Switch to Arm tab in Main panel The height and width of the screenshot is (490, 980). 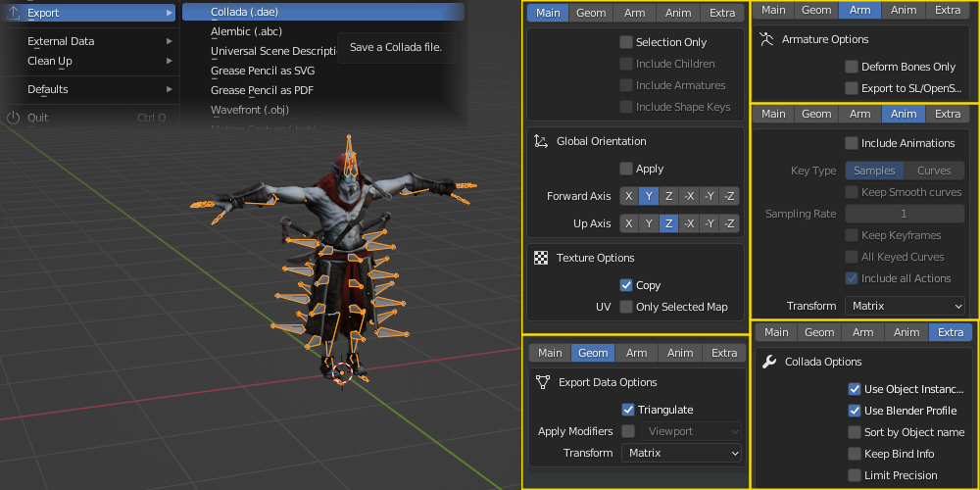tap(635, 13)
